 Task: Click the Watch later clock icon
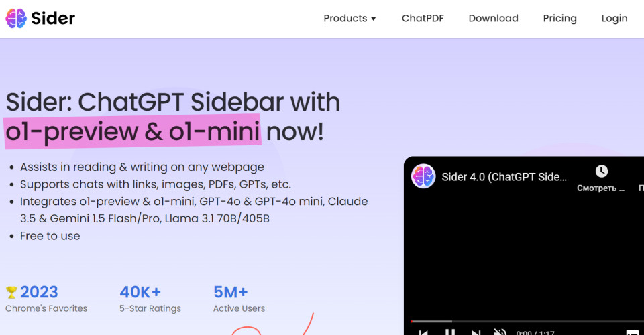(601, 172)
